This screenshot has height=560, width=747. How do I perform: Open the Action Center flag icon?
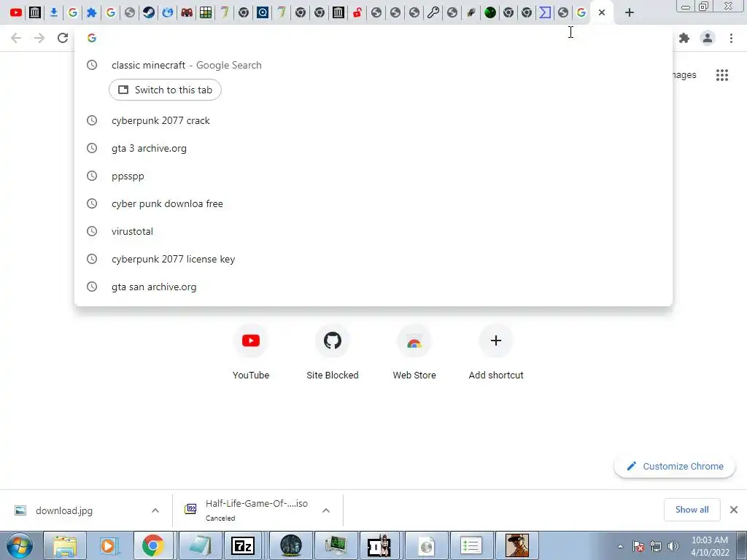tap(638, 546)
